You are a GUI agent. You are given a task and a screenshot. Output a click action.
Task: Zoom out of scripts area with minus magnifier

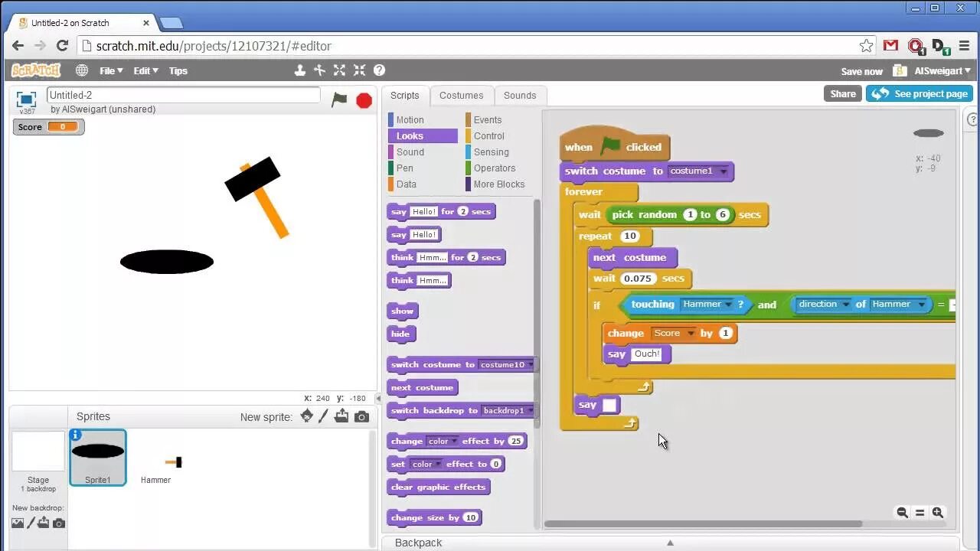903,513
